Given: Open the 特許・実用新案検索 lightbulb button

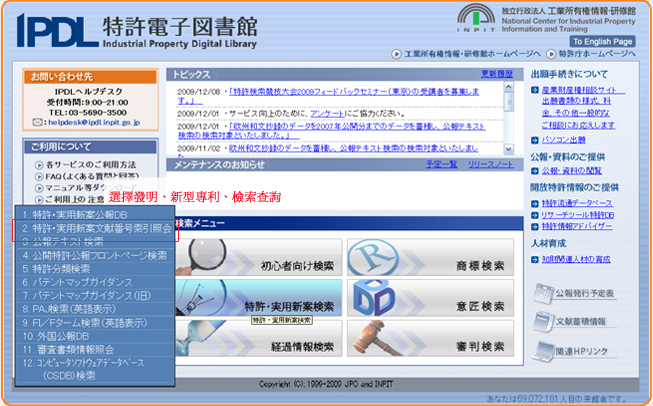Looking at the screenshot, I should 259,298.
